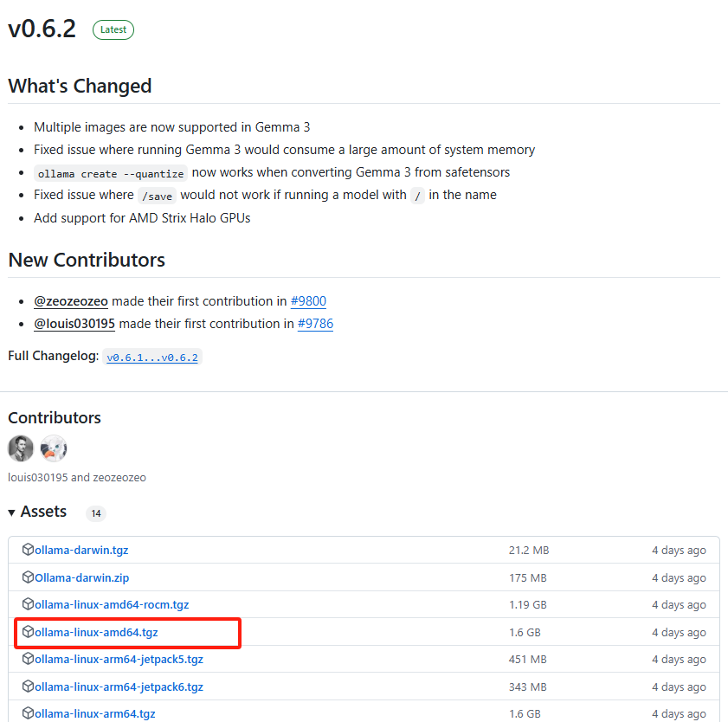
Task: Click the 175 MB size value
Action: (528, 577)
